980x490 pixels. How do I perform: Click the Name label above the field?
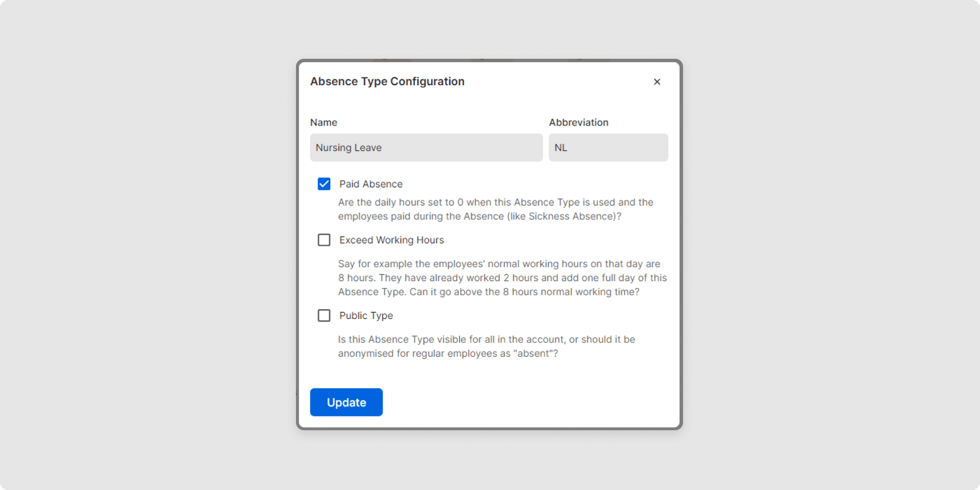324,122
